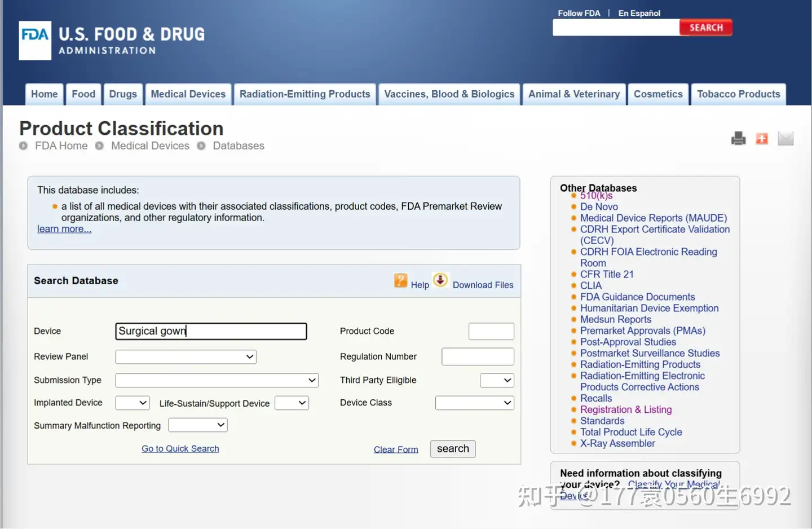The width and height of the screenshot is (812, 529).
Task: Click the Product Code input field
Action: (491, 331)
